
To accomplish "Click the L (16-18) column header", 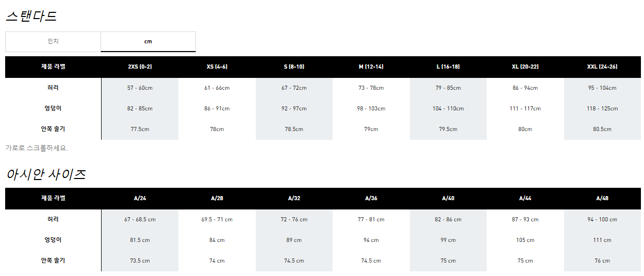I will [448, 67].
